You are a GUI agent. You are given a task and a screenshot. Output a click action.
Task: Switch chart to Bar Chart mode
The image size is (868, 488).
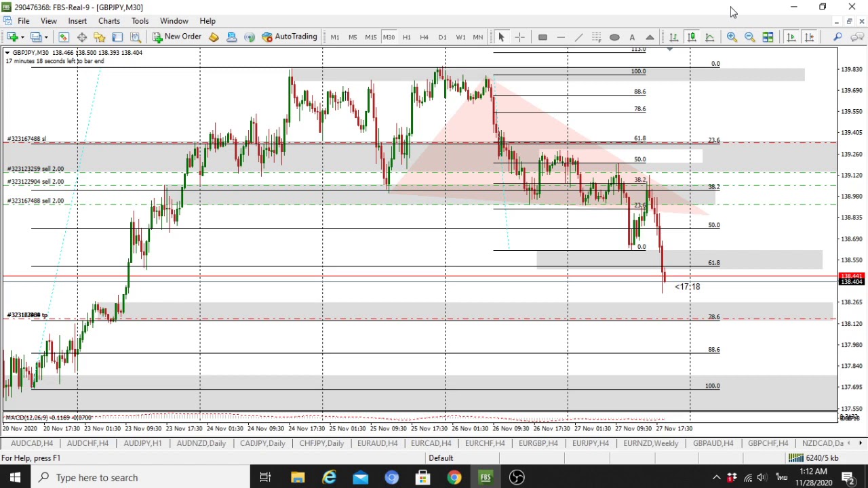(x=673, y=37)
